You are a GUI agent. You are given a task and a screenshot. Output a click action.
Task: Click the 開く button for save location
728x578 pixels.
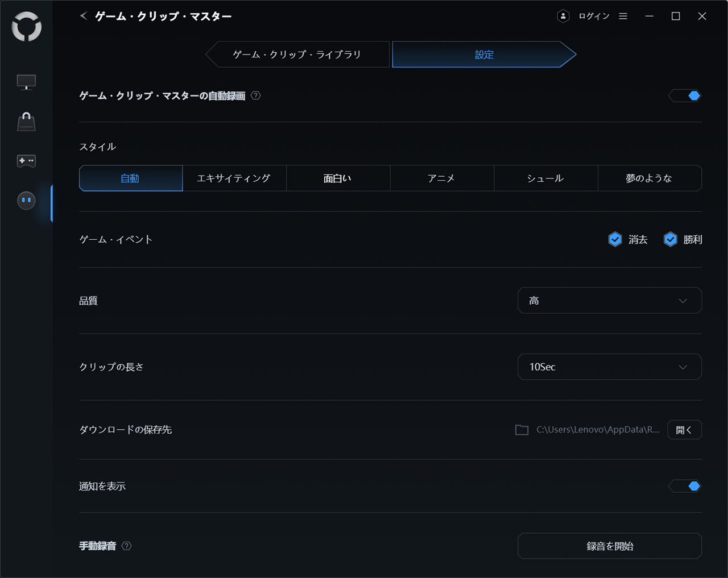click(x=684, y=430)
